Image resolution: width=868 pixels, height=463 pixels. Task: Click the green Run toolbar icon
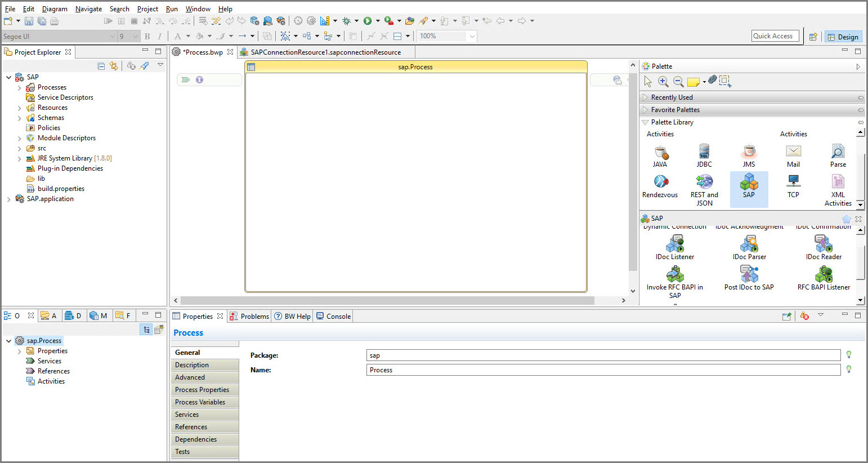click(x=368, y=21)
